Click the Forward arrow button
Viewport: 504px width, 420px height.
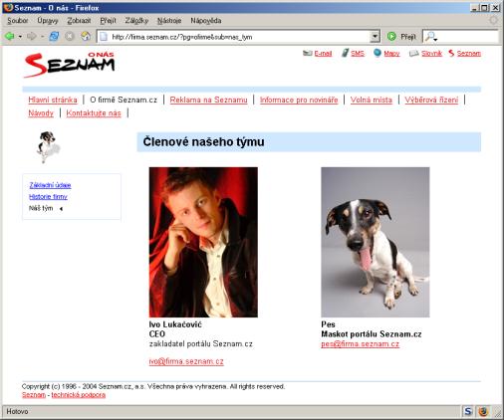click(32, 36)
